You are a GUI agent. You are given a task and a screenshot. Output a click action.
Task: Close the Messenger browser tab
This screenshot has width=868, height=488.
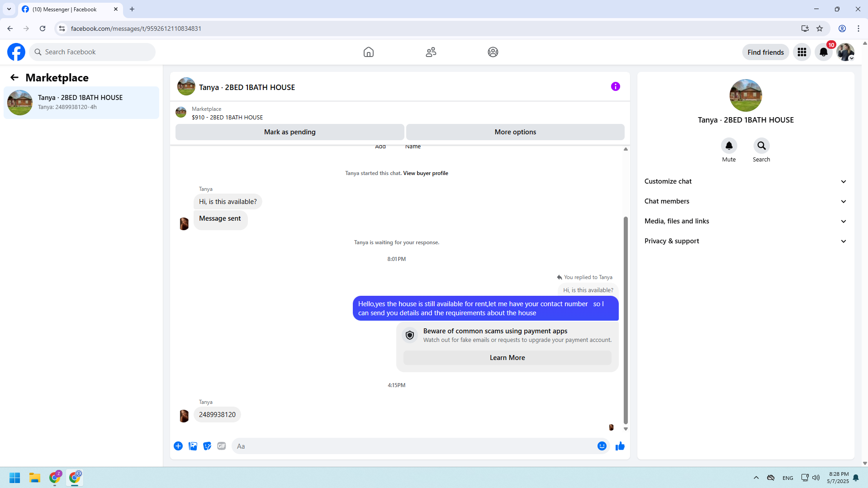(116, 9)
